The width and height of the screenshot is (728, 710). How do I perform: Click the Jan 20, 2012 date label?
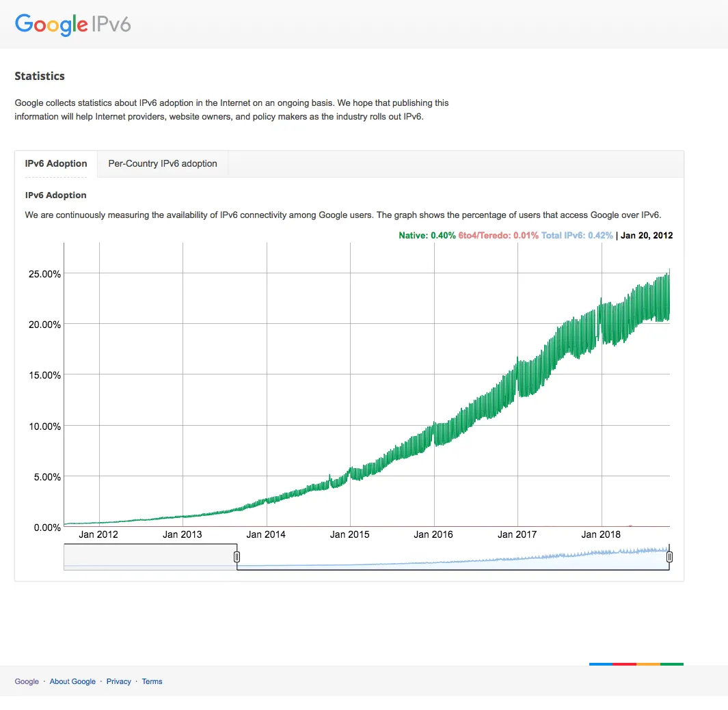tap(647, 236)
